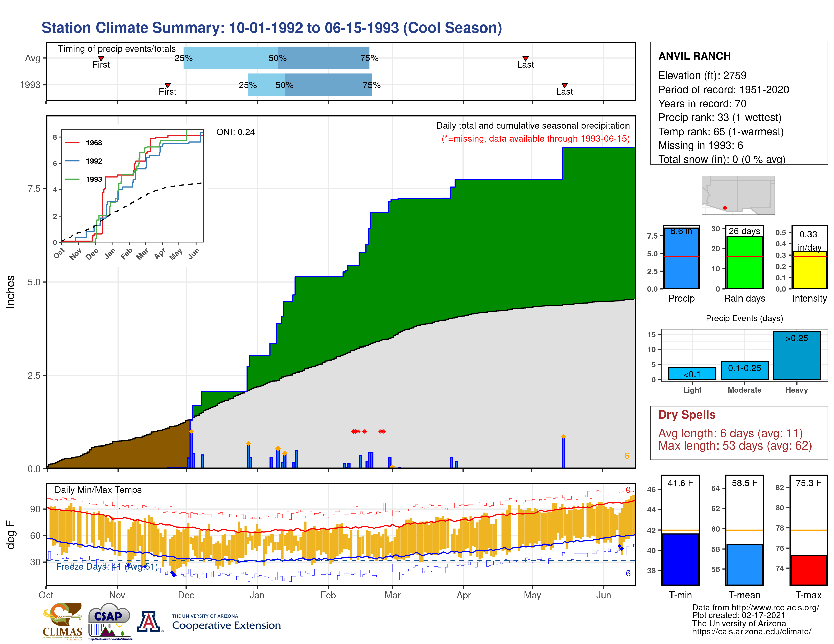Click the 'Dry Spells' heading
Screen dimensions: 834x644
687,415
